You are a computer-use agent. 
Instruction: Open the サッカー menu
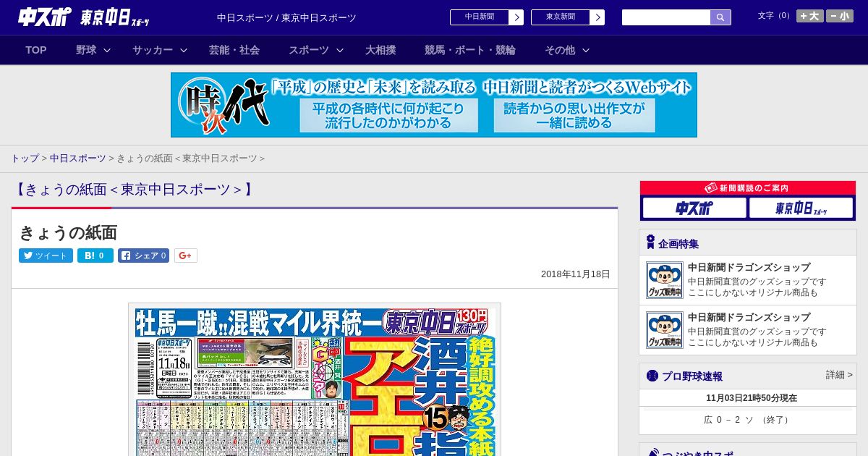click(x=153, y=50)
